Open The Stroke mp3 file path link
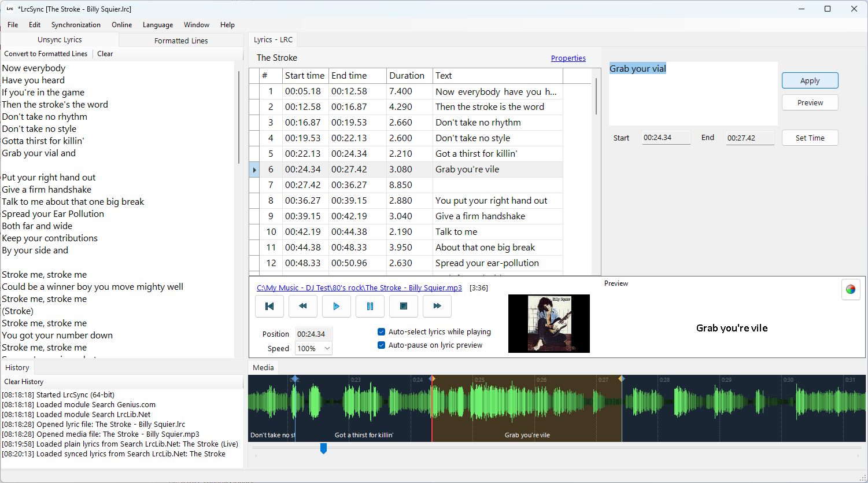 click(359, 287)
